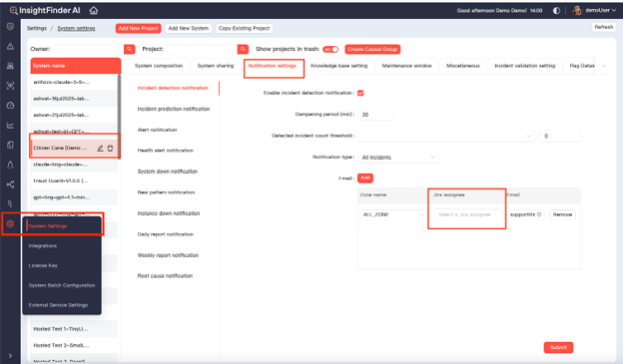Click the Project search icon

pos(243,49)
